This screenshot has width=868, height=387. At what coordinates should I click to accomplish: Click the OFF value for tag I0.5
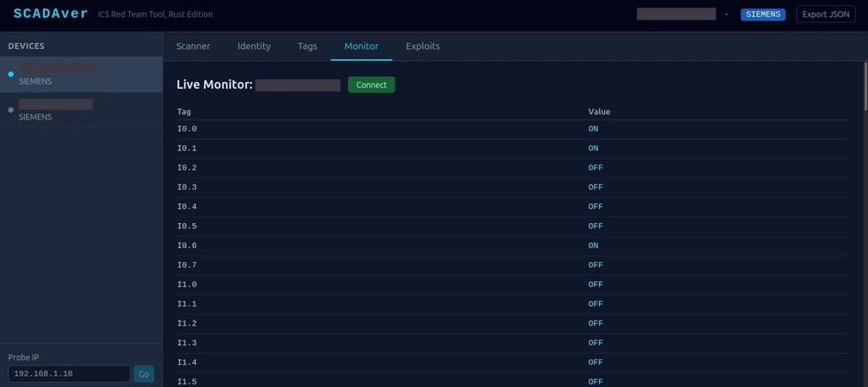click(595, 226)
